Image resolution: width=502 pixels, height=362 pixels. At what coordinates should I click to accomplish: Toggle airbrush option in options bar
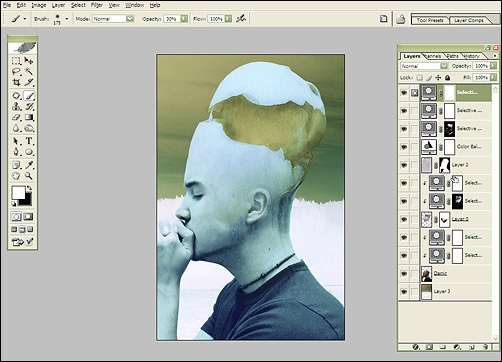coord(241,19)
